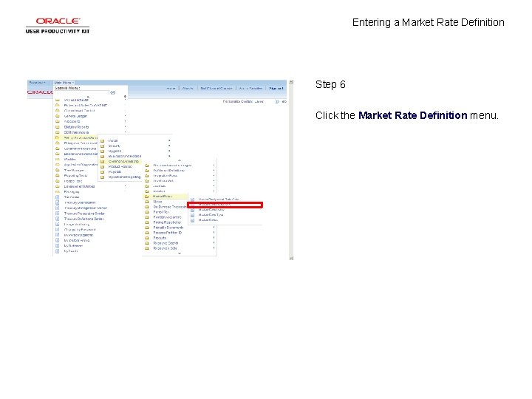Click the General Ledger folder icon

click(58, 116)
